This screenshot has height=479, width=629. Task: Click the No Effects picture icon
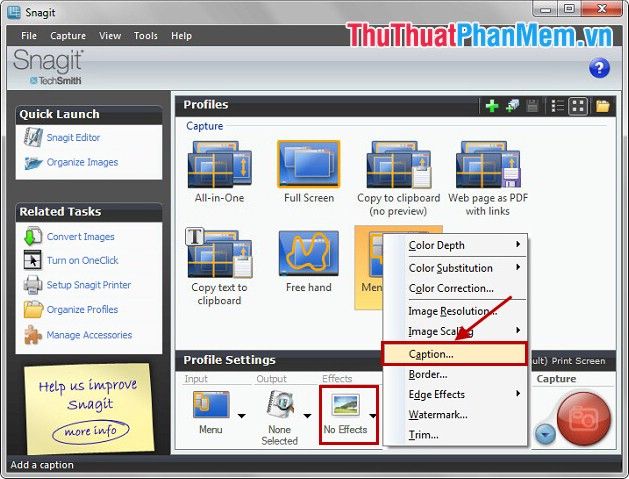(x=345, y=404)
